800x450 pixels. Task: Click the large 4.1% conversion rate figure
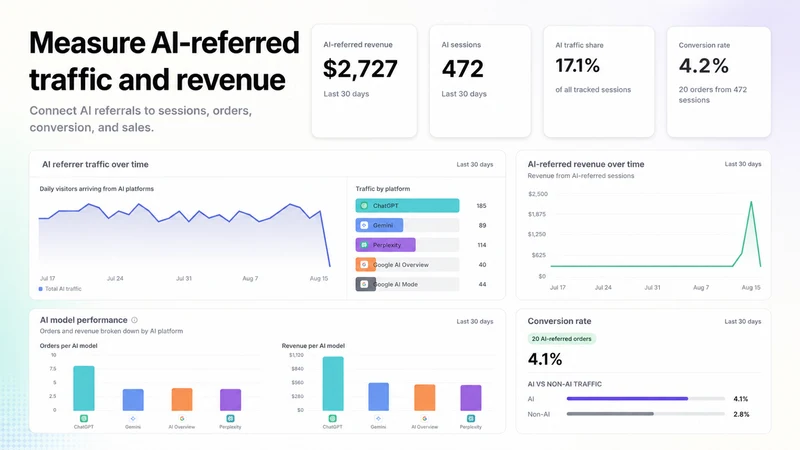coord(545,359)
